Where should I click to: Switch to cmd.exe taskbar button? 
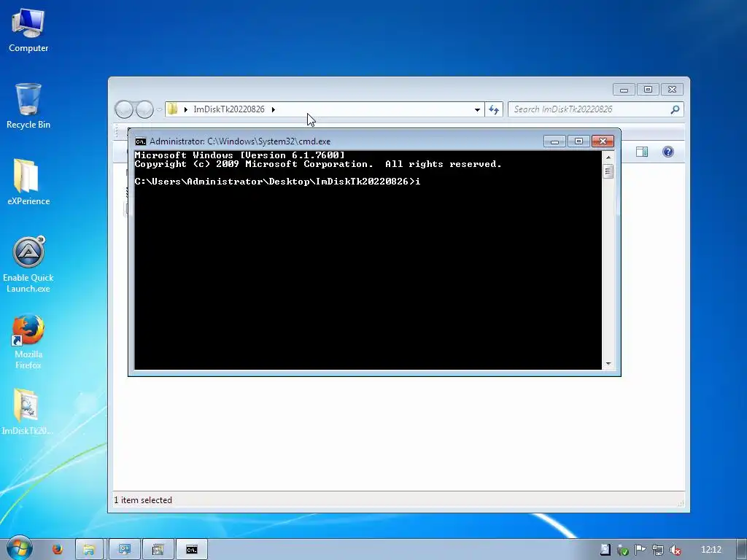(x=192, y=550)
